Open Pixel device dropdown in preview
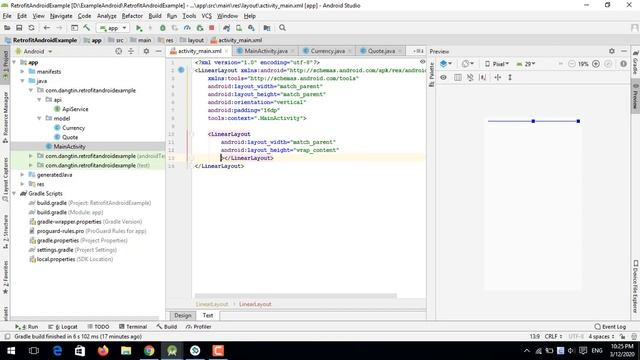 (497, 64)
